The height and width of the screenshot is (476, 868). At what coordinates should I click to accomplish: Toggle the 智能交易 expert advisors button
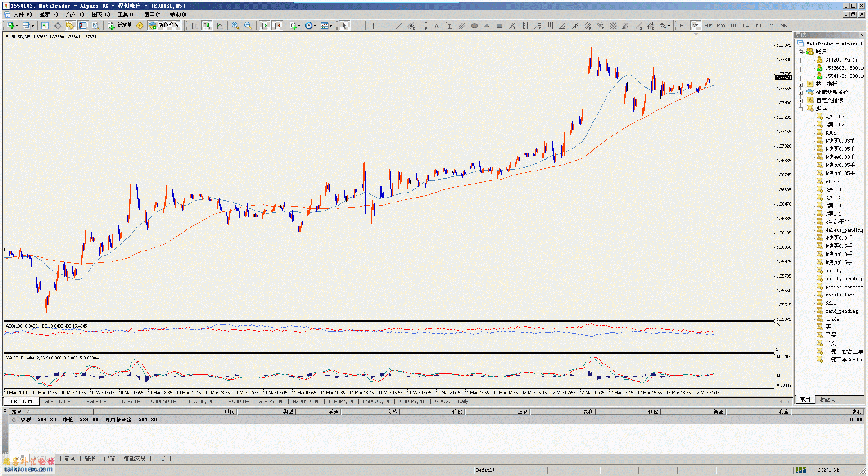(164, 26)
